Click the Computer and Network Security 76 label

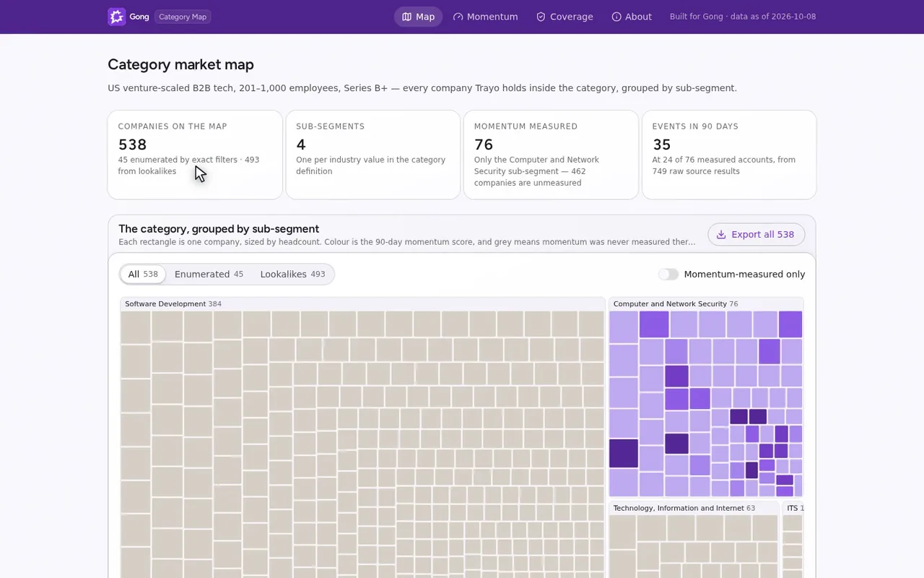(x=676, y=304)
